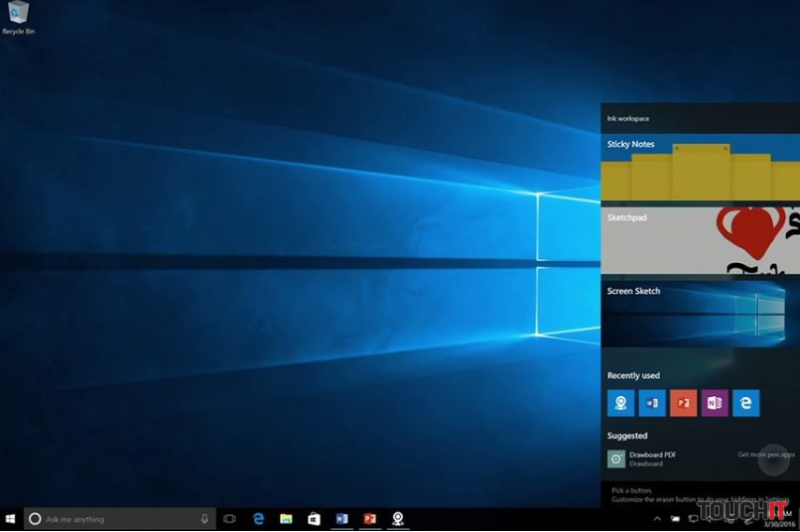Open OneNote tile in Recently used
This screenshot has width=800, height=532.
(715, 403)
